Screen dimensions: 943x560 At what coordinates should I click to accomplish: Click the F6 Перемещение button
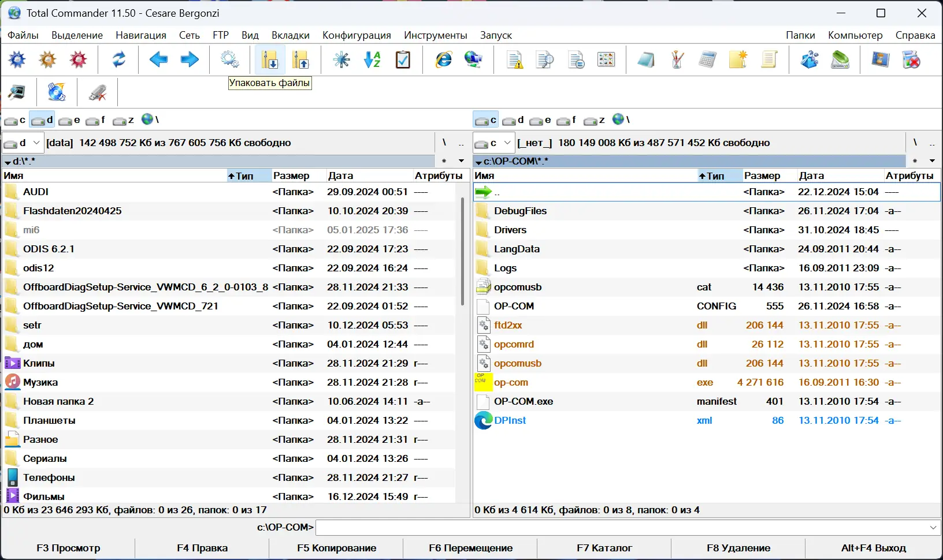tap(470, 548)
